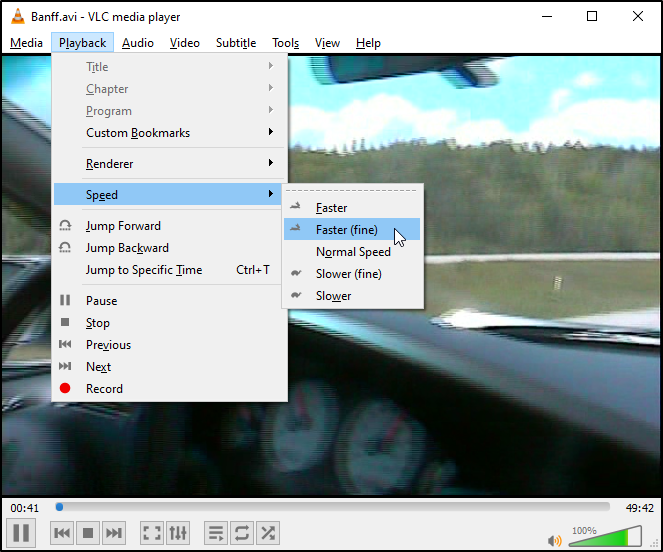Pause playback with the bottom pause button
The height and width of the screenshot is (552, 663).
click(x=21, y=533)
